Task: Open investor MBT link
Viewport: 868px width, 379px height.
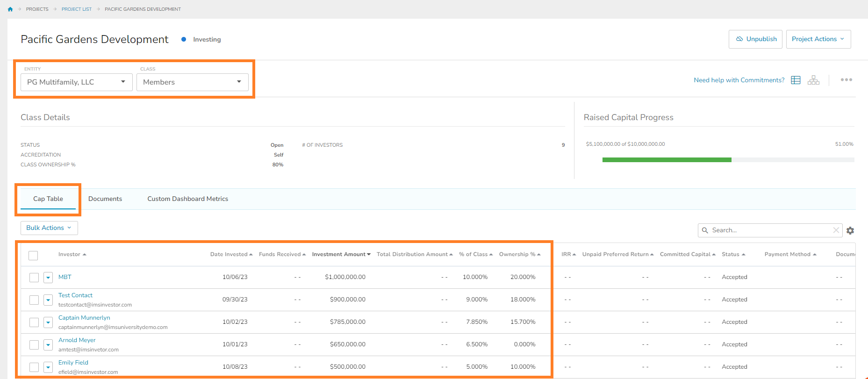Action: [x=65, y=277]
